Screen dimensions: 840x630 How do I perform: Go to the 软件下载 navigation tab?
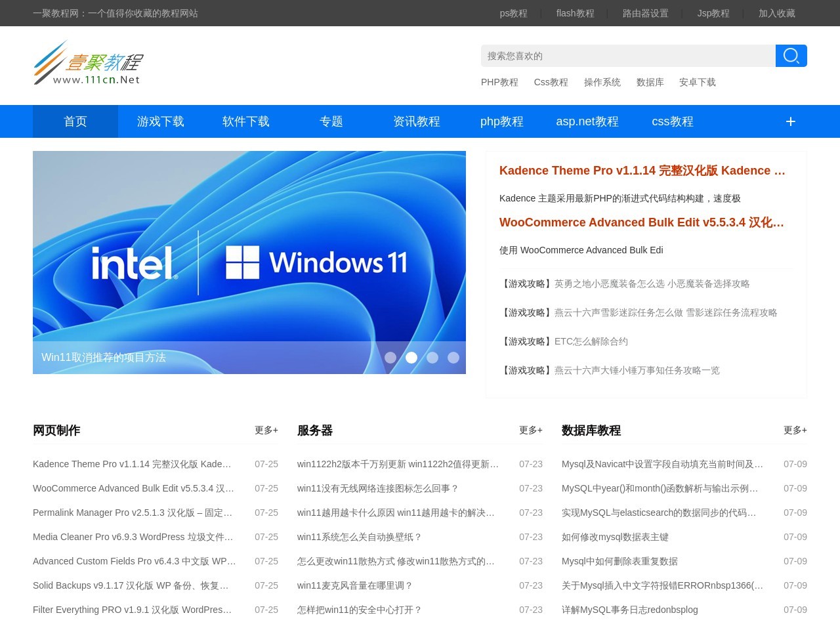(x=246, y=121)
